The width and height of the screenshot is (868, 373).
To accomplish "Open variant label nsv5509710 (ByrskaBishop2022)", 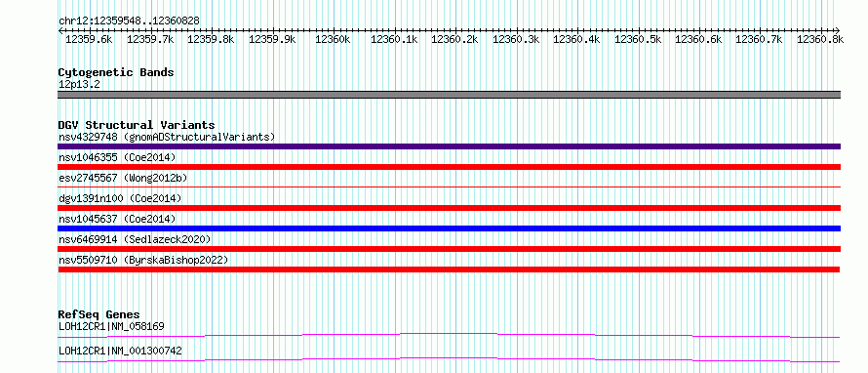I will 143,260.
